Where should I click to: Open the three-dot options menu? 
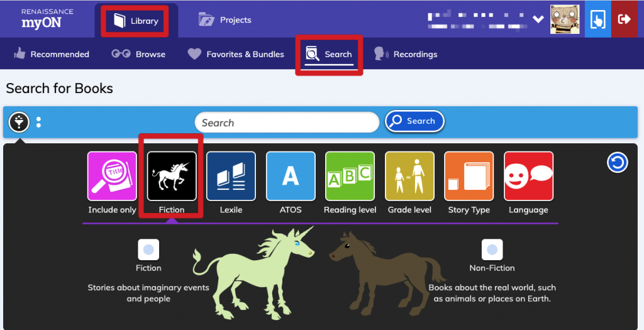point(38,122)
